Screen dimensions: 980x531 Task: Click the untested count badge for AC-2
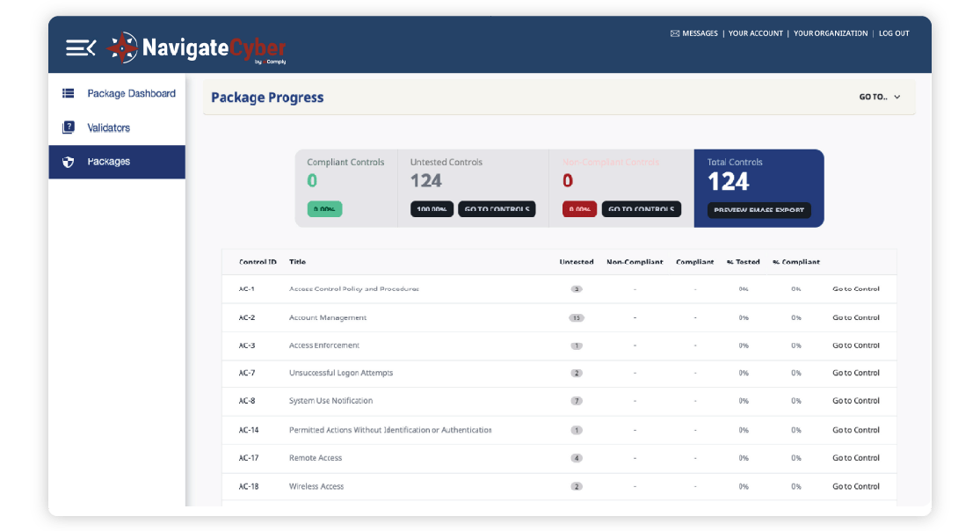[577, 317]
